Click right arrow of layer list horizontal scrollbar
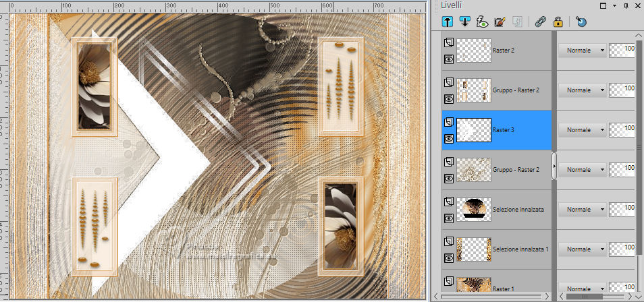 pos(547,296)
